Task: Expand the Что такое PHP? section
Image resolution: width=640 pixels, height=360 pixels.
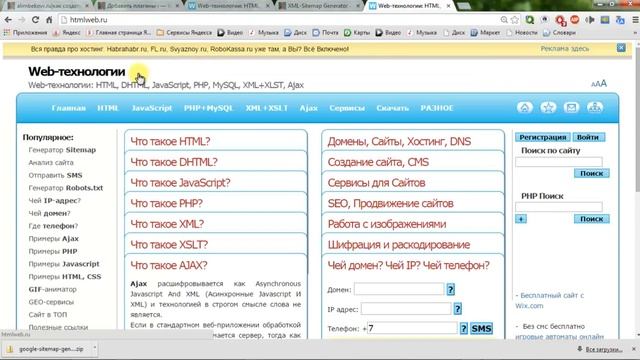Action: coord(216,203)
